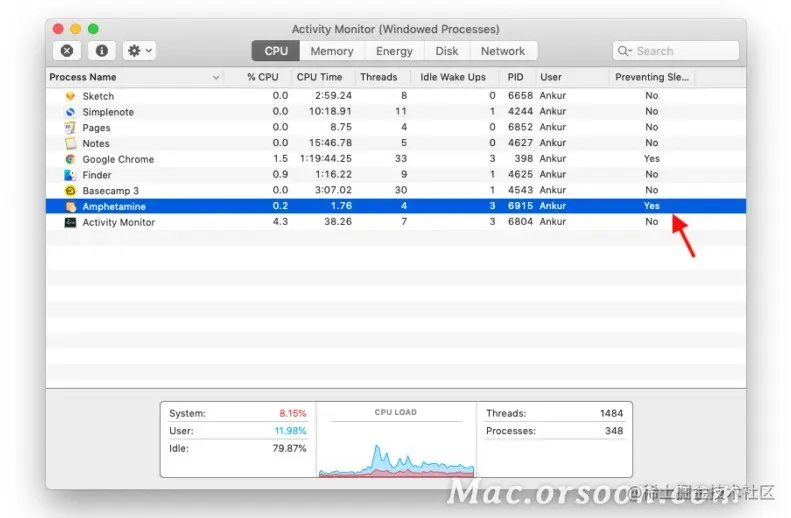Click the search magnifier icon
791x518 pixels.
(x=624, y=51)
